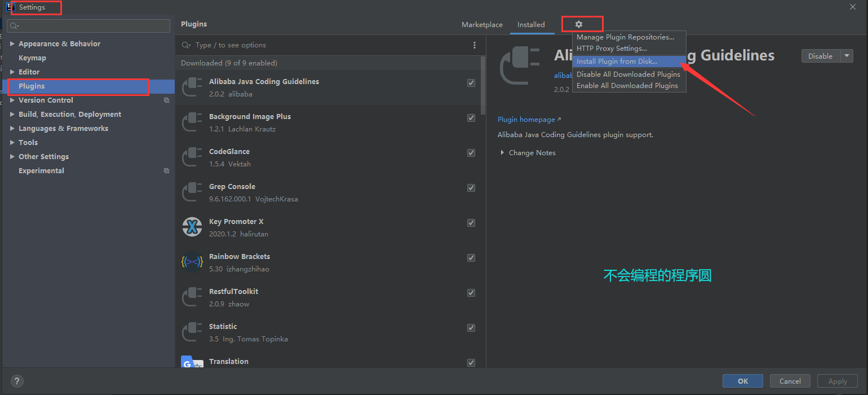
Task: Click the Translation plugin icon
Action: [192, 362]
